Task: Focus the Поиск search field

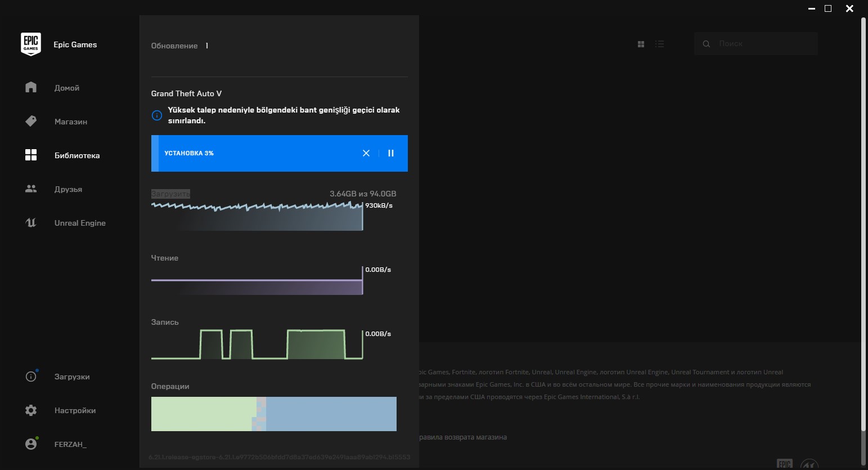Action: (x=755, y=43)
